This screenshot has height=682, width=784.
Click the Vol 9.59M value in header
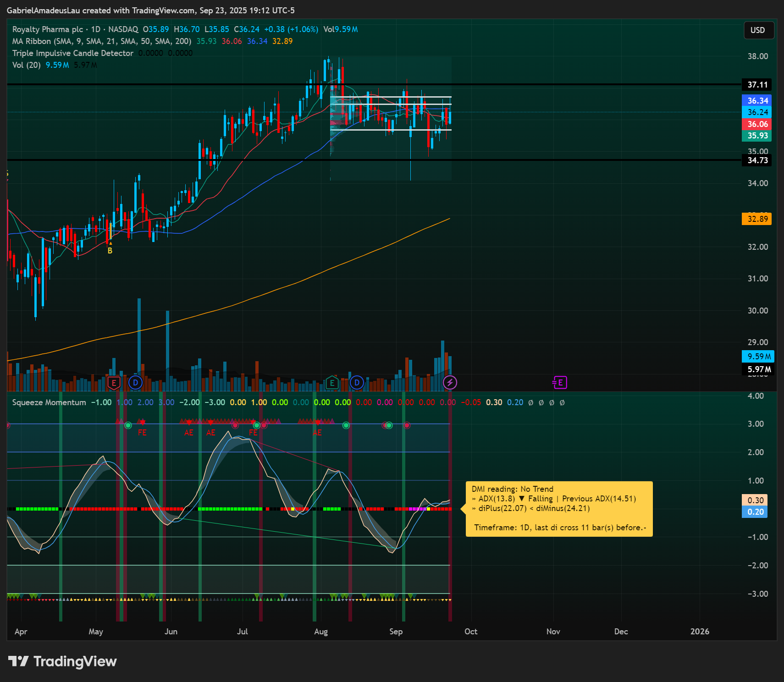click(x=341, y=29)
